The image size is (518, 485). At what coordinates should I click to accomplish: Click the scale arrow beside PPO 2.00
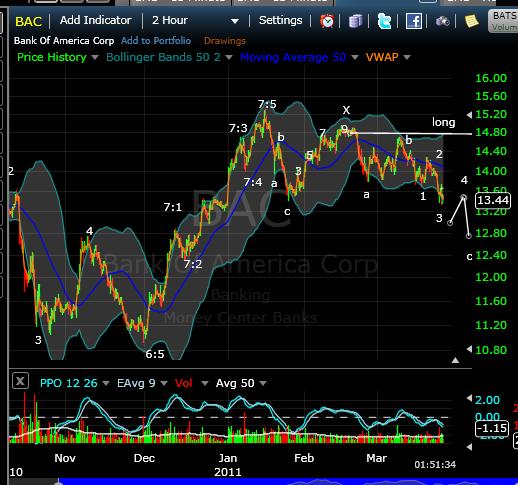[x=469, y=398]
